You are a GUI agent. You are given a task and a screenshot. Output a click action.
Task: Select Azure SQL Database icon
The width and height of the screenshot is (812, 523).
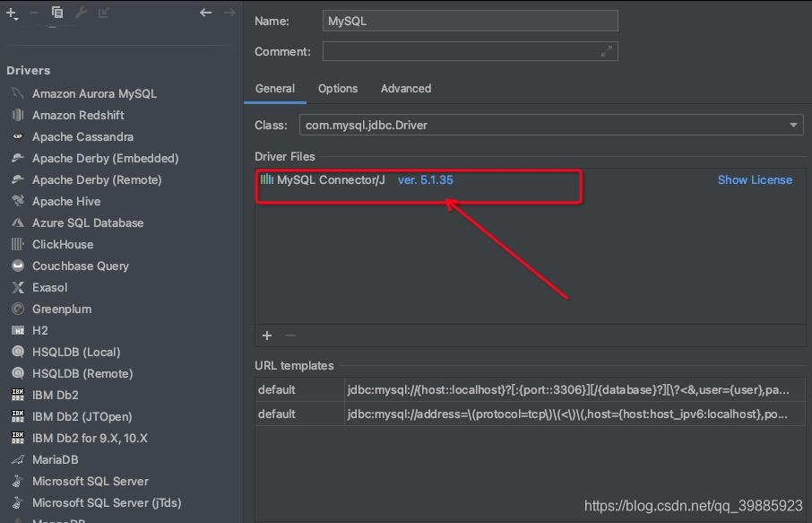point(18,222)
